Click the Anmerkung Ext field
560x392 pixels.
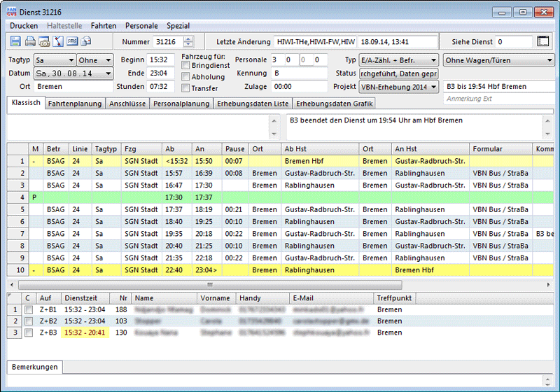(498, 99)
